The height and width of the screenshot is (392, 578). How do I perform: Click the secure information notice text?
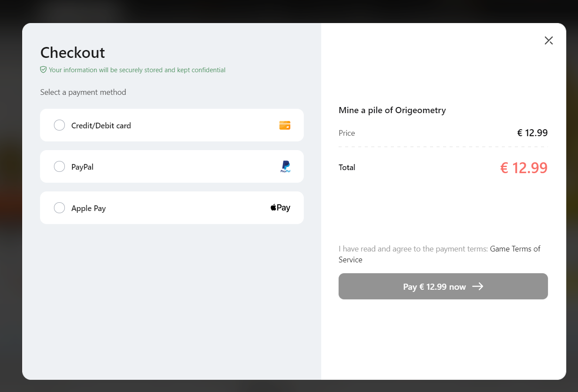(x=137, y=70)
